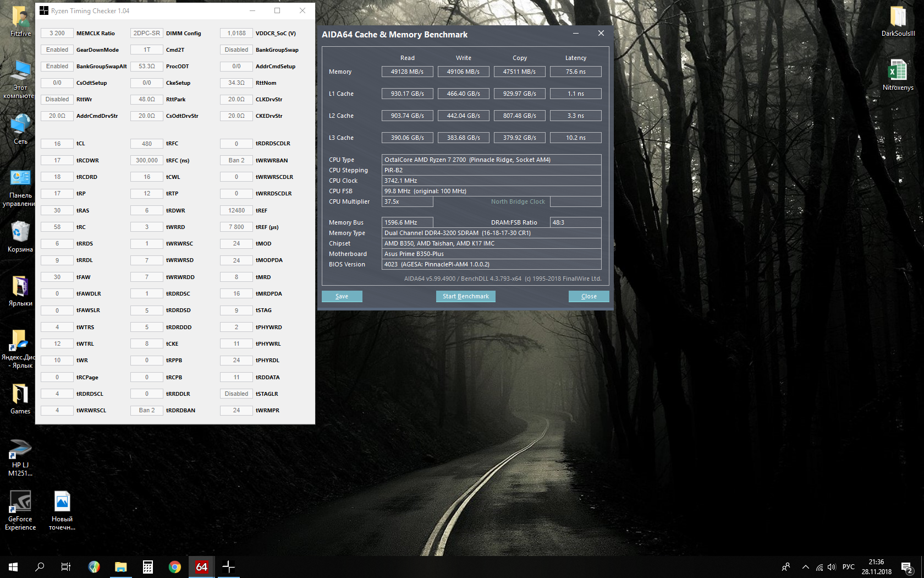
Task: Click the tRFC value 480
Action: tap(147, 144)
